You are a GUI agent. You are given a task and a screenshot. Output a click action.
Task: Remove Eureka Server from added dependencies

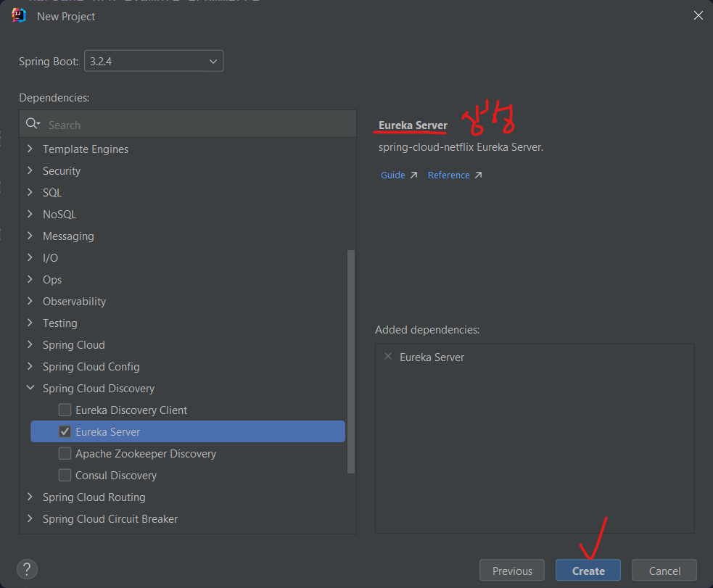388,356
